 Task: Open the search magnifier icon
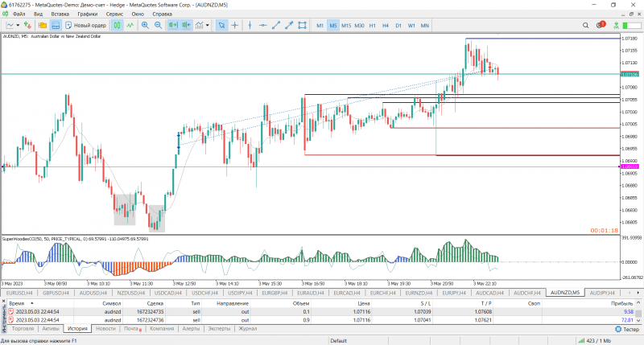586,26
